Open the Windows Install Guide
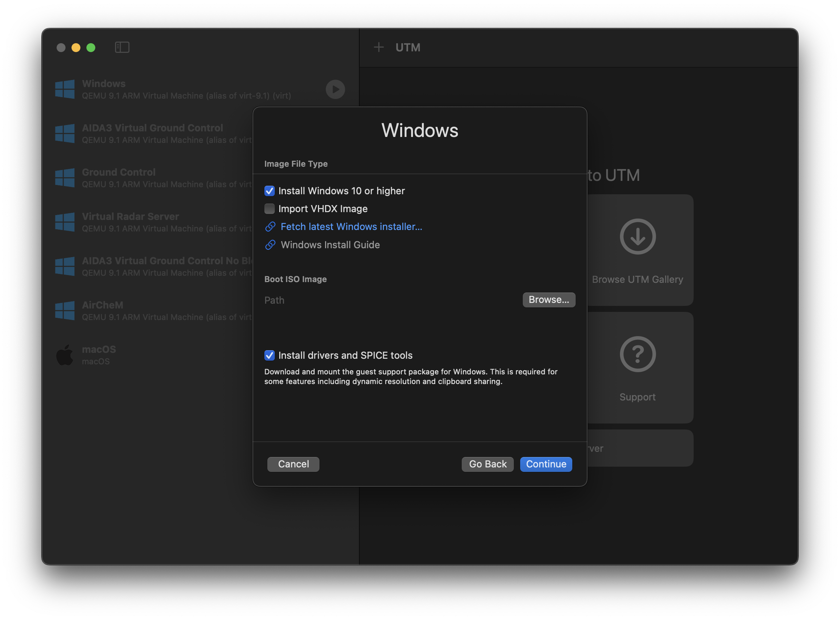This screenshot has width=840, height=620. click(x=330, y=245)
